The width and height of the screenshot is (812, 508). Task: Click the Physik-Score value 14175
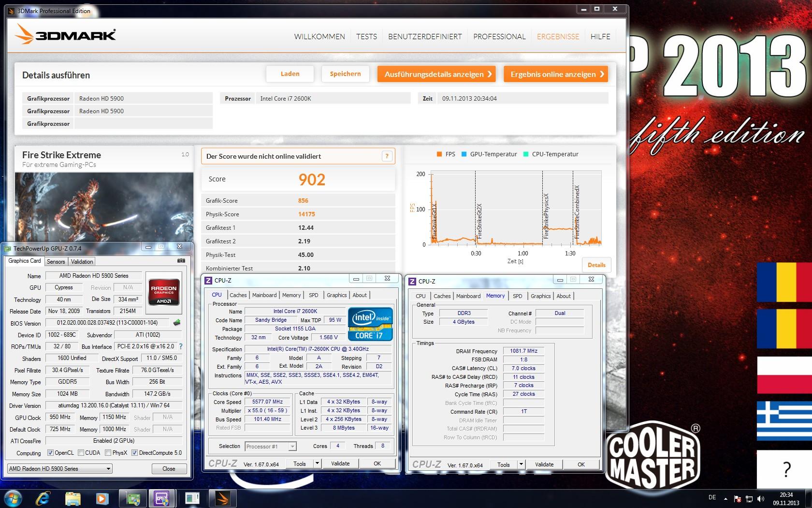(x=306, y=214)
